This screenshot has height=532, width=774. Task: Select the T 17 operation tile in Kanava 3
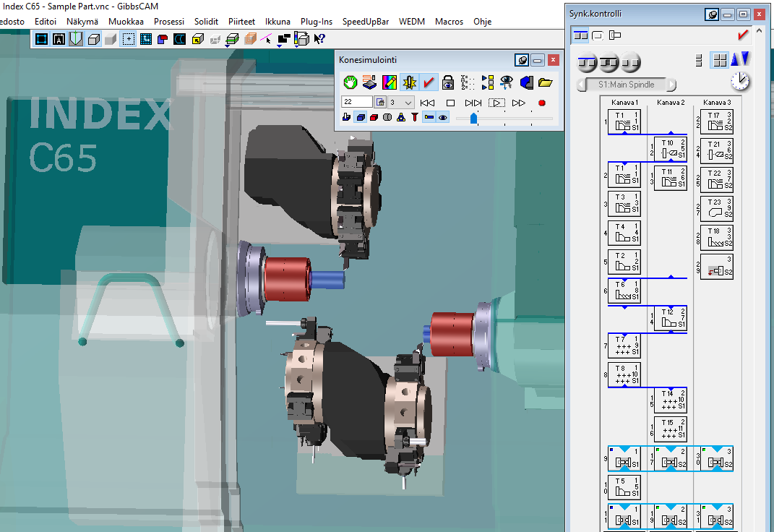(x=717, y=122)
